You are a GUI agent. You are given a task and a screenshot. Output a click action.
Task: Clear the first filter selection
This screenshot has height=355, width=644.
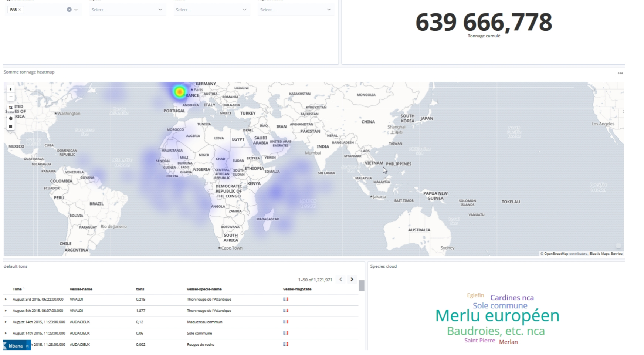pyautogui.click(x=69, y=10)
